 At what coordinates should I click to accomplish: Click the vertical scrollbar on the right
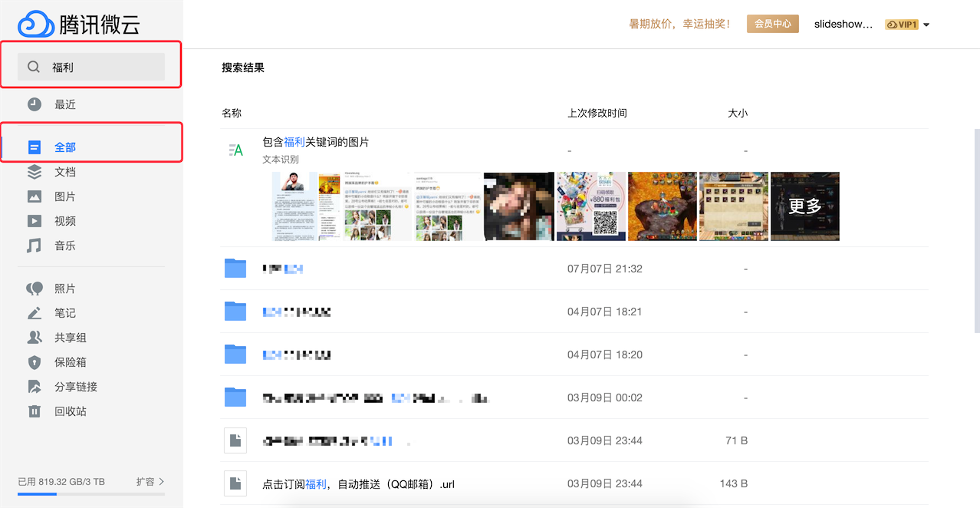point(976,230)
